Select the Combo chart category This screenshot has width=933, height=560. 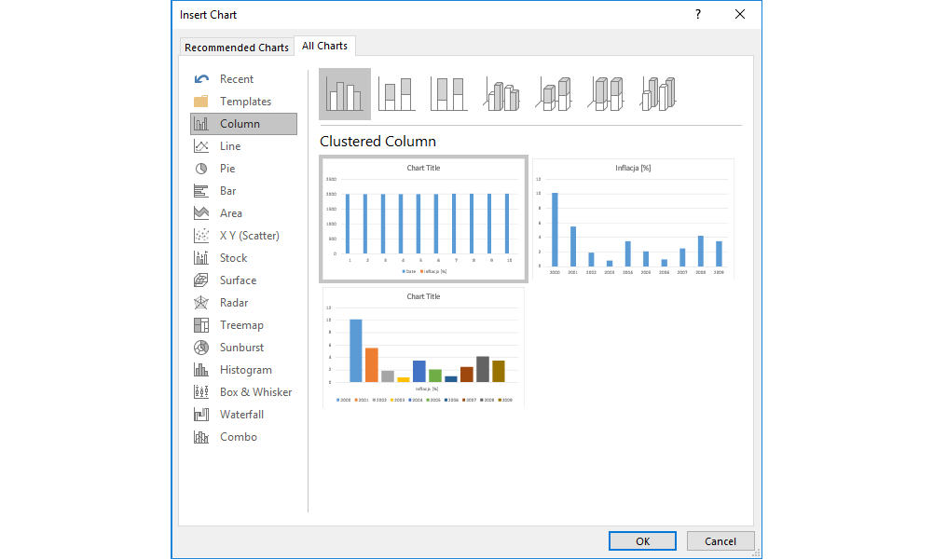point(238,437)
